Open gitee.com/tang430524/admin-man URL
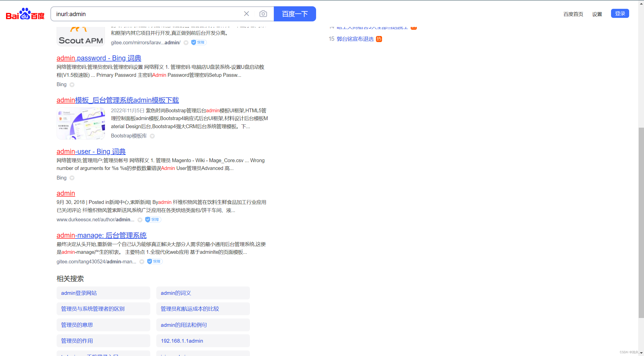The image size is (644, 356). tap(96, 262)
